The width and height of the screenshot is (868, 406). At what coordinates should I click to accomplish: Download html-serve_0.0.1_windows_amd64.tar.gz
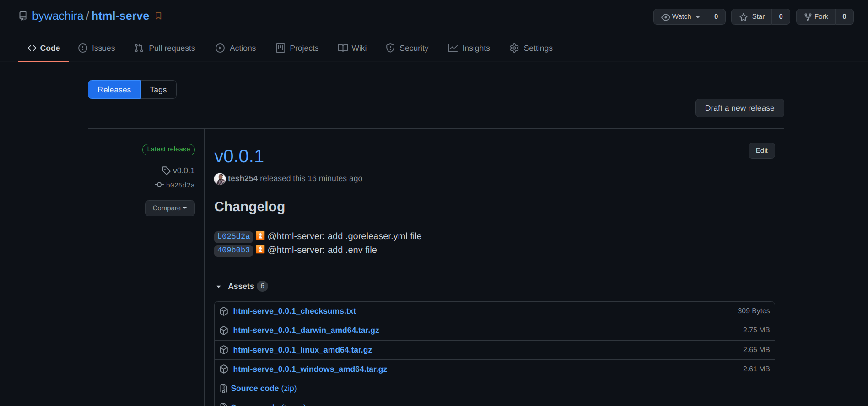(310, 369)
